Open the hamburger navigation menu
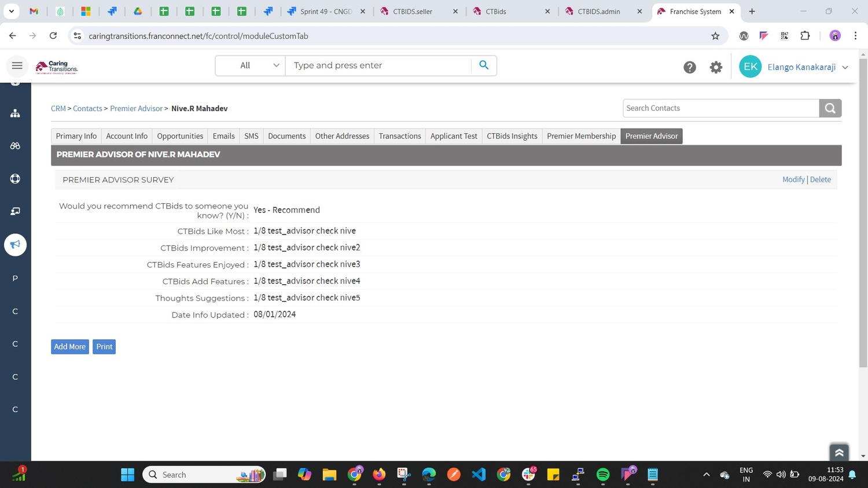Screen dimensions: 868x488 (x=17, y=66)
